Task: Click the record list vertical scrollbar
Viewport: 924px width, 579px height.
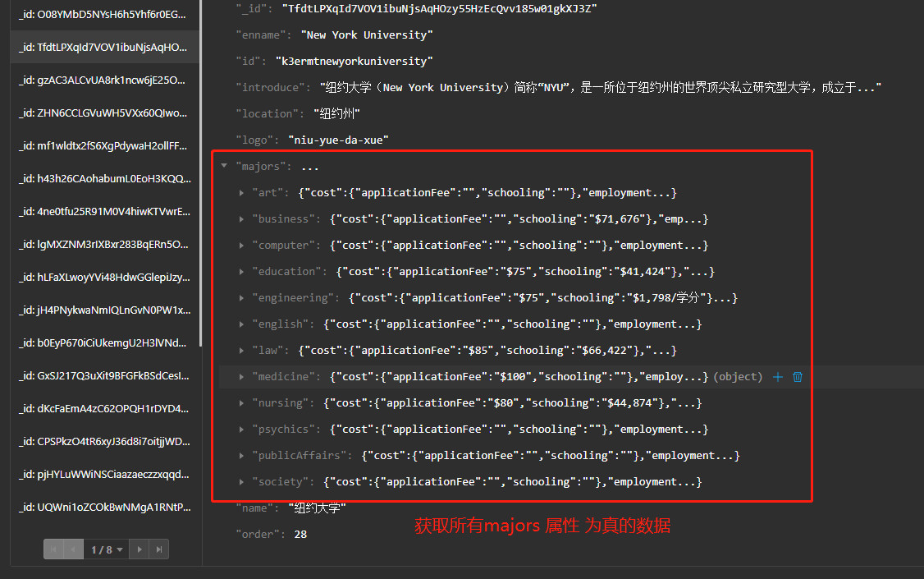Action: click(x=201, y=173)
